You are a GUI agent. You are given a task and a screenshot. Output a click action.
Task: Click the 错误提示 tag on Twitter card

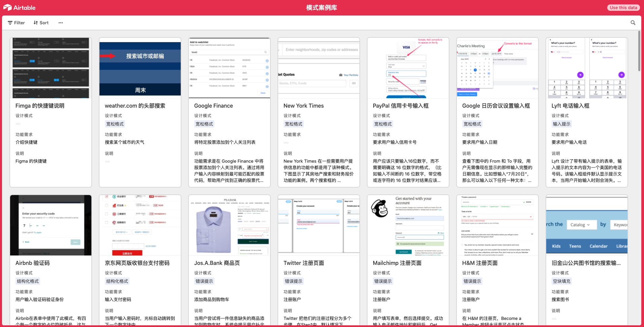[294, 281]
